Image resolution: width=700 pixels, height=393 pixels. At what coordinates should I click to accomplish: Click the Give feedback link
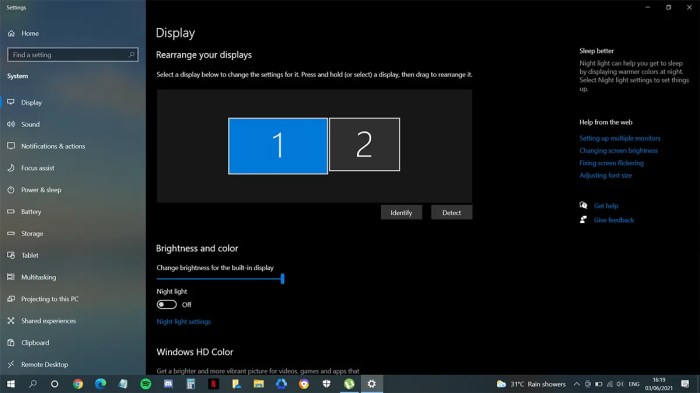click(x=614, y=220)
